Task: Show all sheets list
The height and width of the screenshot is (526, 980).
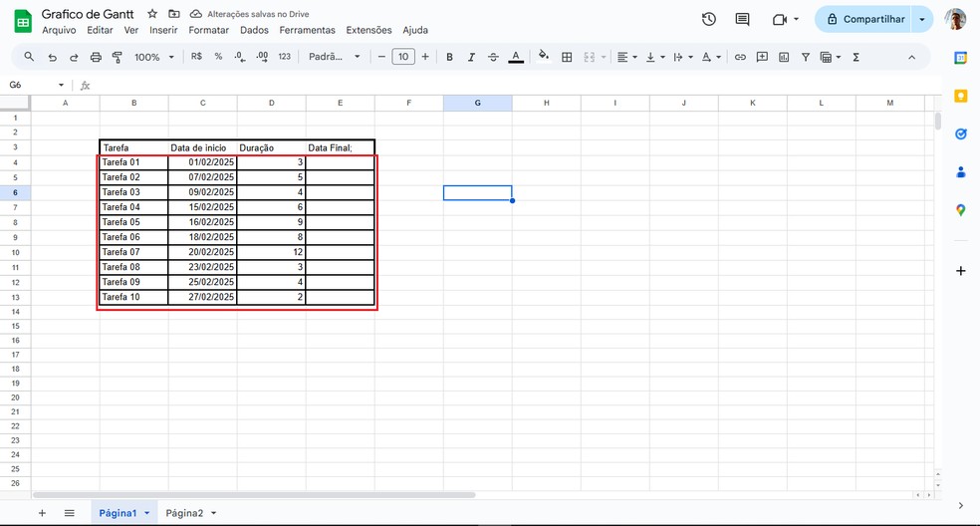Action: tap(70, 513)
